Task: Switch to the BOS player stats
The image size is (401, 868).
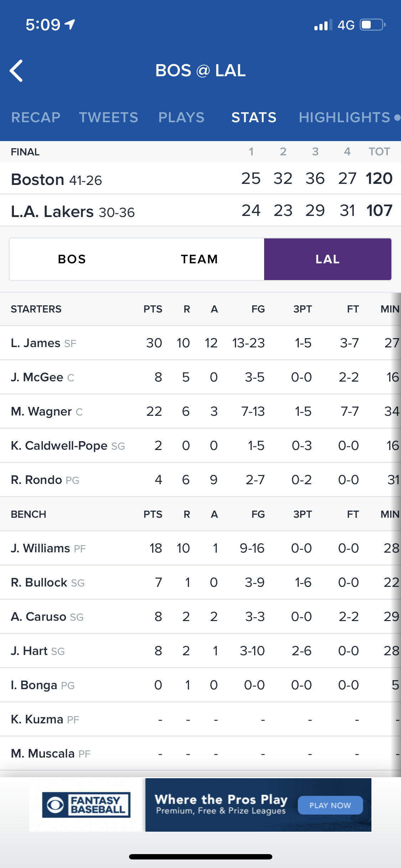Action: point(72,259)
